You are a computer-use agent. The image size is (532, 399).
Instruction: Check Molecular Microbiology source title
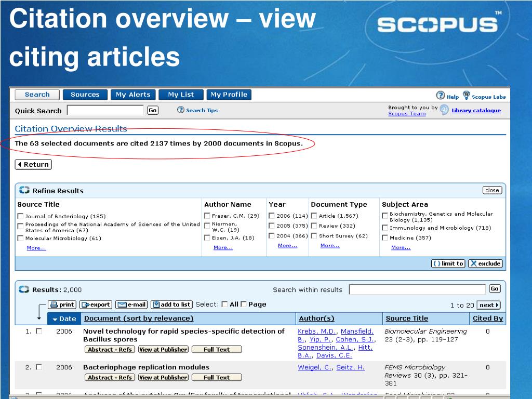pyautogui.click(x=20, y=238)
